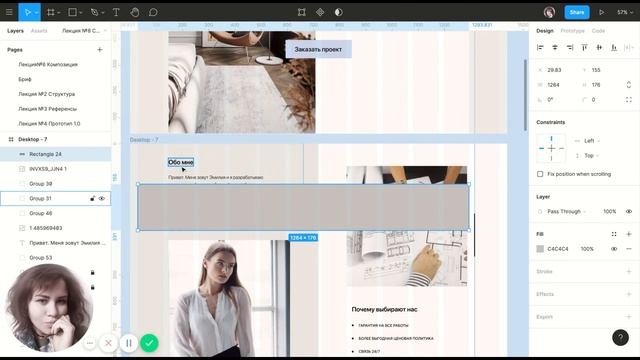The height and width of the screenshot is (360, 640).
Task: Open the help question mark button
Action: point(620,338)
